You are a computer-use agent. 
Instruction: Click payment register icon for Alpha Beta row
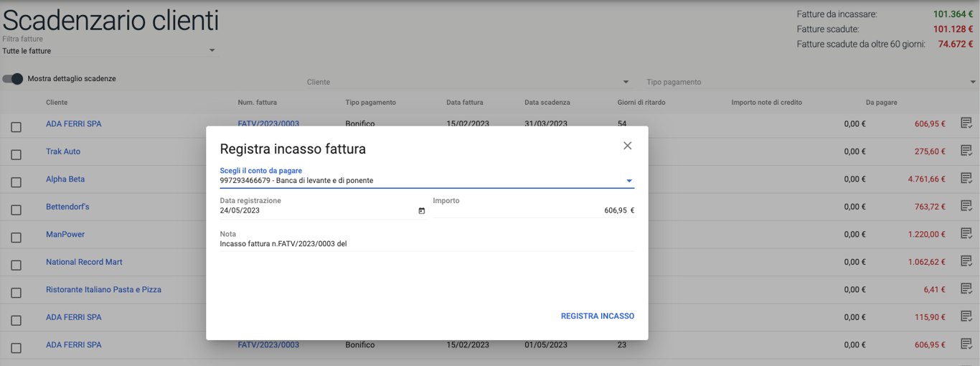pyautogui.click(x=966, y=179)
